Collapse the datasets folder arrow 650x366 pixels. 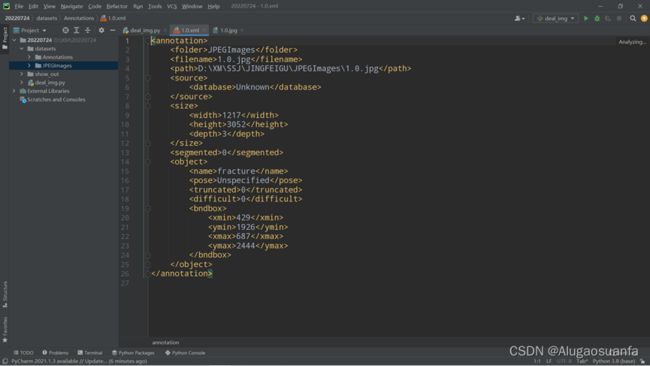[22, 48]
